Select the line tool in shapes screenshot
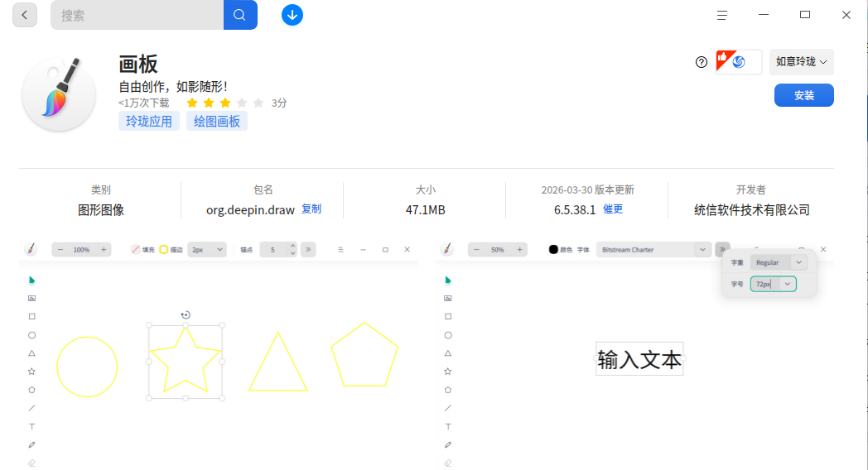The width and height of the screenshot is (868, 470). 31,408
